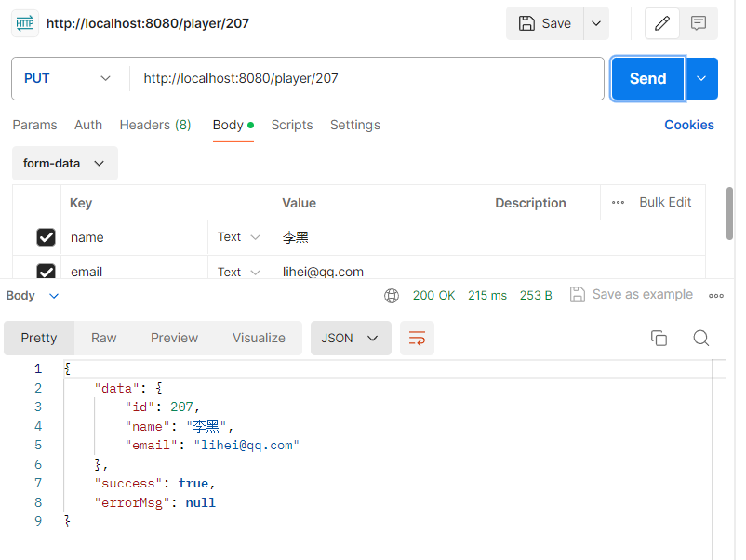The width and height of the screenshot is (746, 560).
Task: Click the pencil edit icon
Action: (x=661, y=23)
